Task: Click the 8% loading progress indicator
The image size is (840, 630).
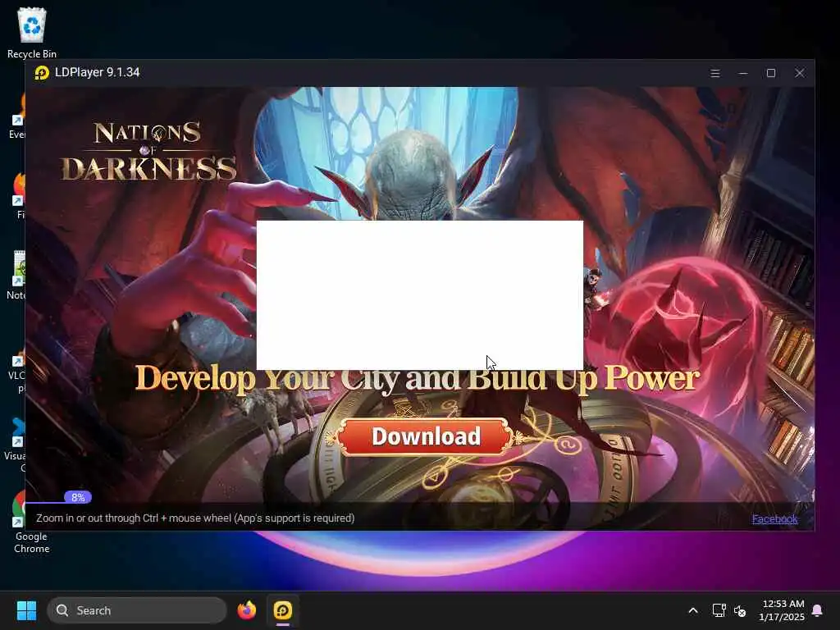Action: coord(78,497)
